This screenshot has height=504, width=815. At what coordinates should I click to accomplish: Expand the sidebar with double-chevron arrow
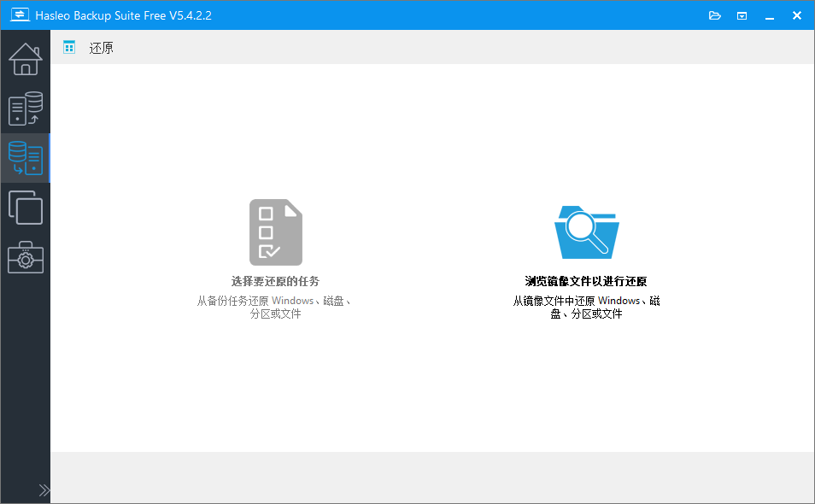[44, 490]
